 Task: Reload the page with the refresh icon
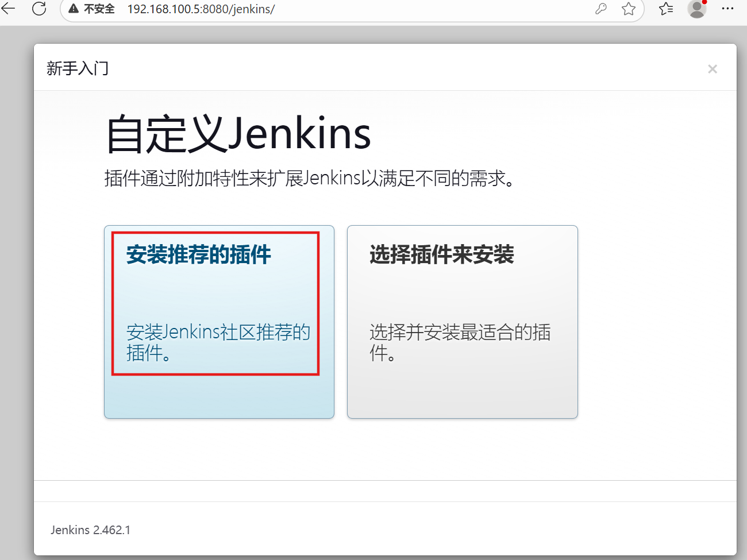[x=39, y=8]
